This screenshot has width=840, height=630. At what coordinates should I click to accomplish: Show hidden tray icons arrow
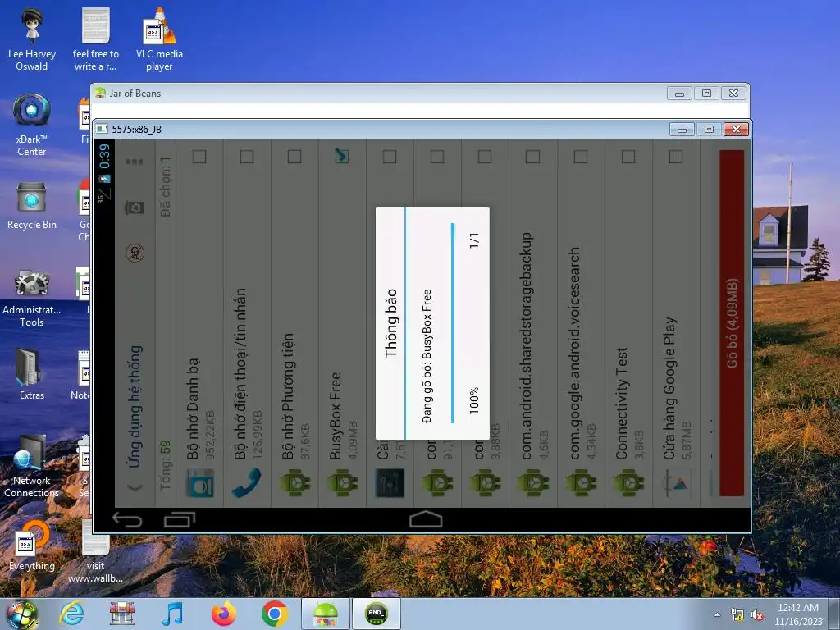tap(717, 614)
